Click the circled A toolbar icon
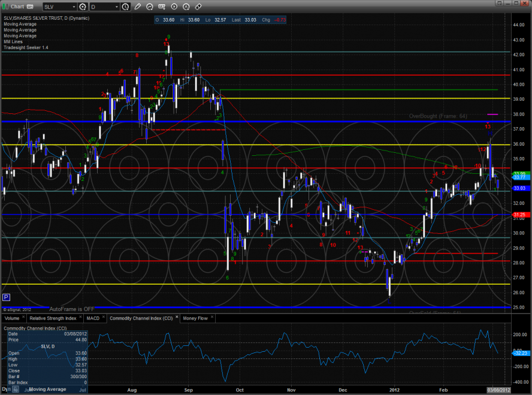The width and height of the screenshot is (532, 395). click(x=186, y=7)
